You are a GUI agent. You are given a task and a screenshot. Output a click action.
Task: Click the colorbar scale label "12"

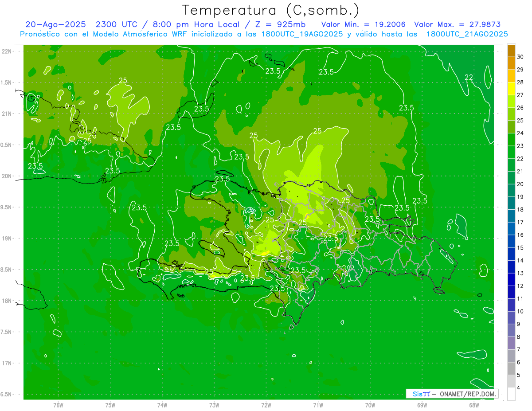point(520,286)
